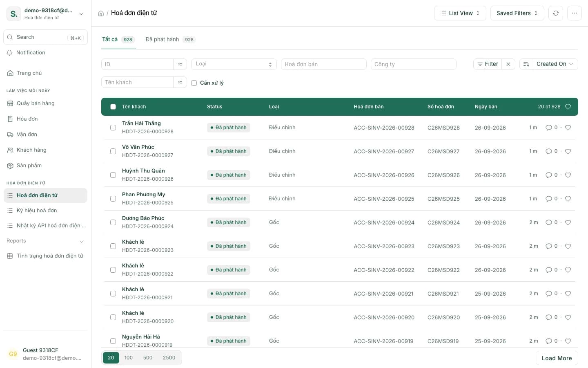Viewport: 588px width, 368px height.
Task: Click the home breadcrumb icon
Action: click(x=101, y=13)
